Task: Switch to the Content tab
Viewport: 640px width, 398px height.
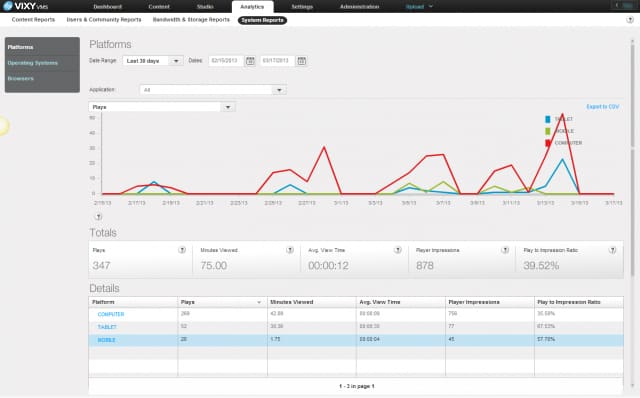Action: click(159, 7)
